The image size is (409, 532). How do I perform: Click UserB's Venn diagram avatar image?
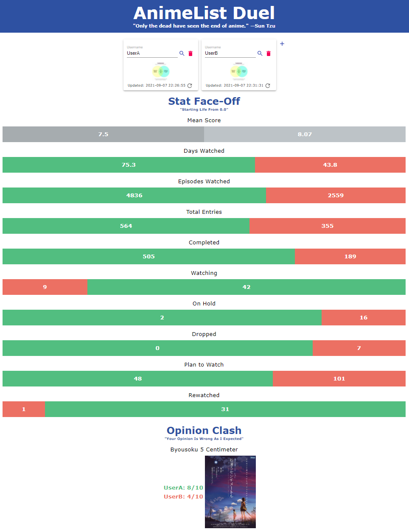click(239, 71)
